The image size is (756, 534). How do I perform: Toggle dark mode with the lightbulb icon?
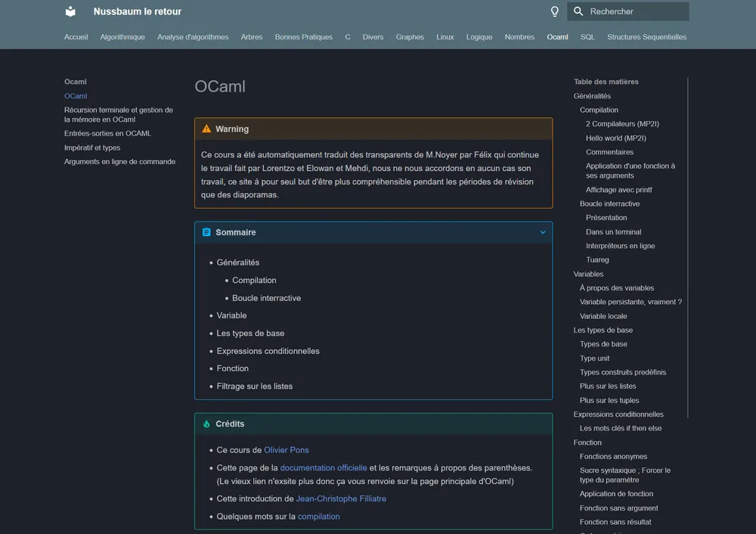click(x=554, y=11)
